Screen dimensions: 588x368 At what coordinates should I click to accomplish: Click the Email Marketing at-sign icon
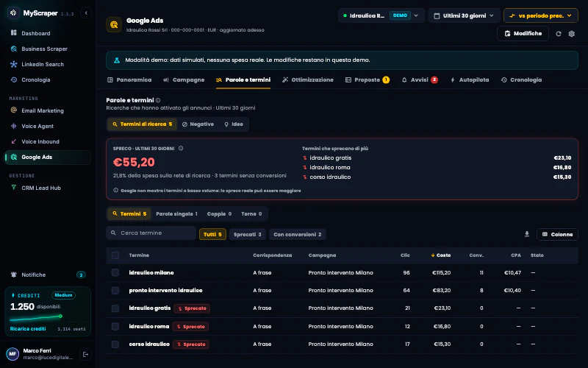[14, 110]
